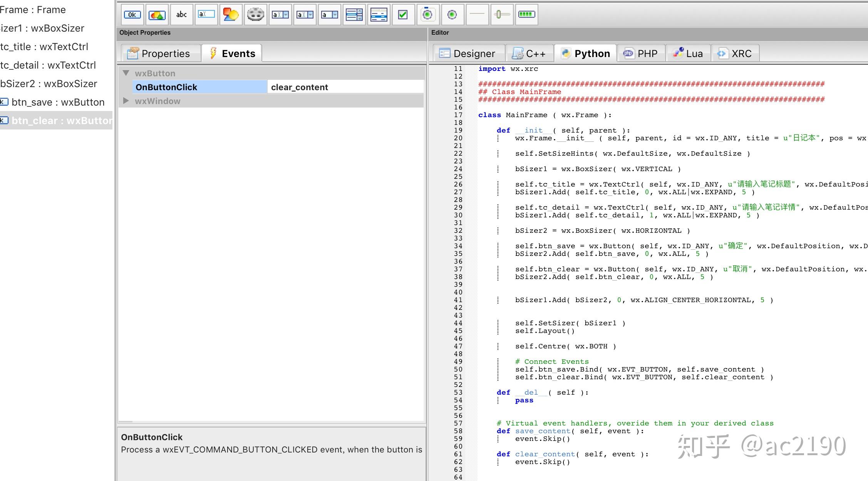Select the list box widget icon
The width and height of the screenshot is (868, 481).
354,15
